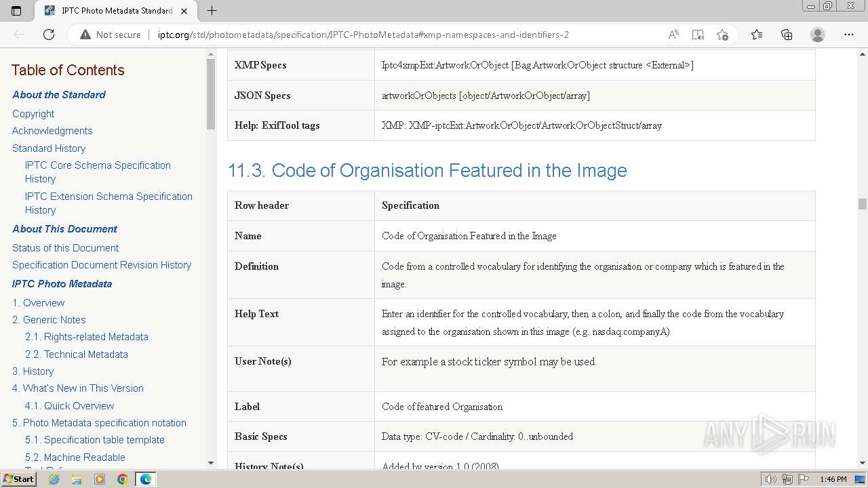Open the Immersive Reader icon

pos(698,35)
